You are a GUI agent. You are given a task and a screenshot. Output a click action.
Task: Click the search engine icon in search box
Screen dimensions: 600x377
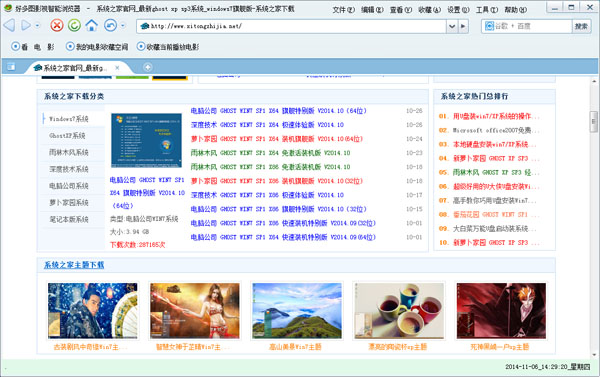489,26
